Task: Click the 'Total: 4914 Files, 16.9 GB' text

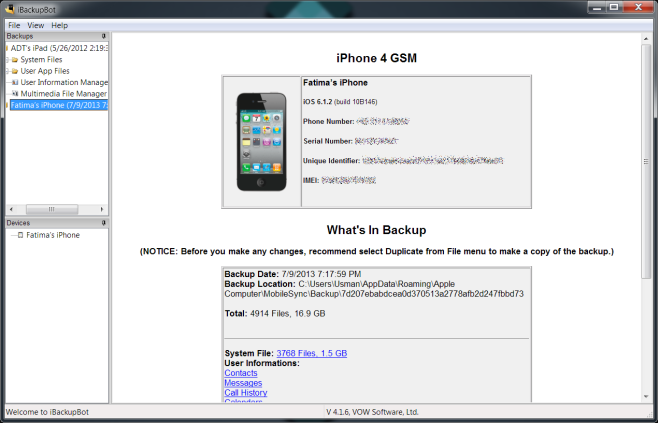Action: [275, 313]
